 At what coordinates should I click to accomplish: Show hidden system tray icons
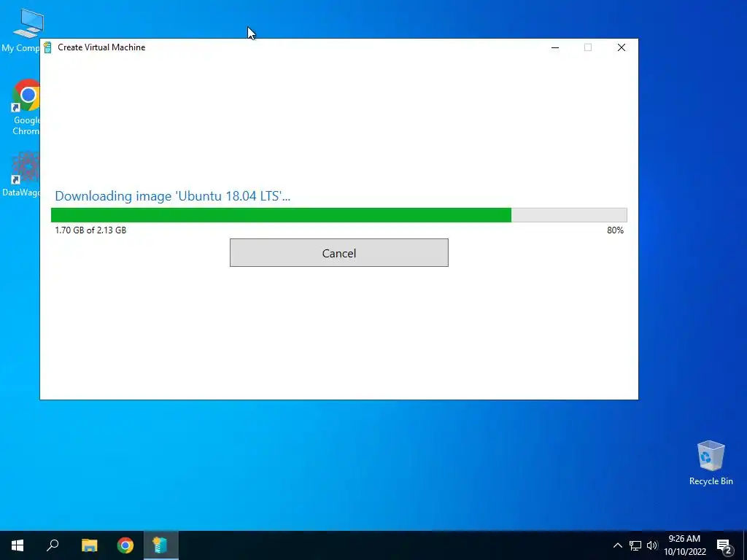tap(617, 545)
